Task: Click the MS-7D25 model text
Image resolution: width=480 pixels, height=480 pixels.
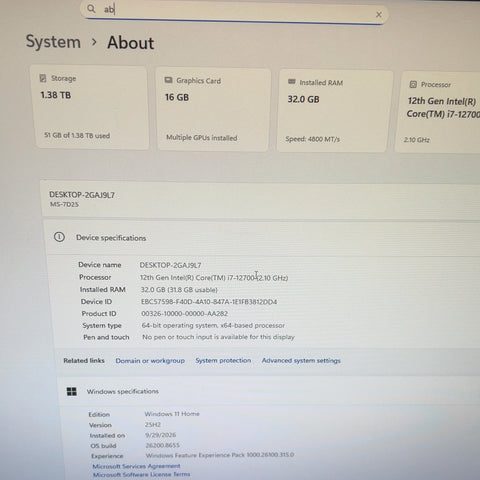Action: click(x=64, y=204)
